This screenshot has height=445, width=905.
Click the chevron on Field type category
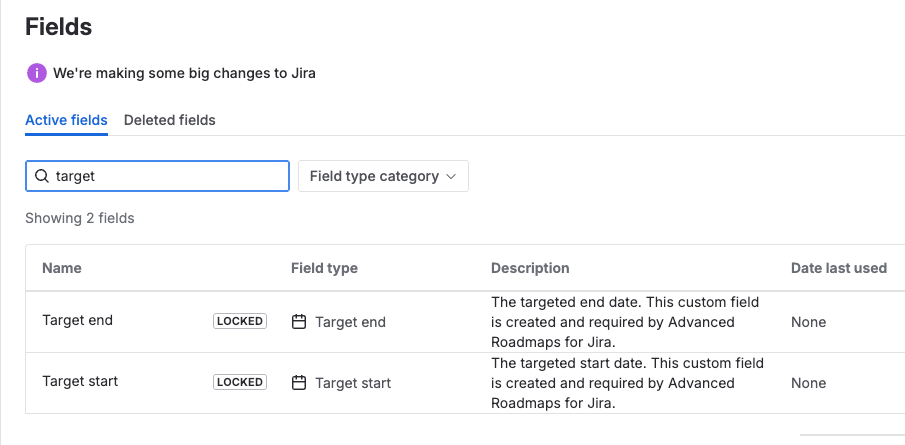click(451, 177)
